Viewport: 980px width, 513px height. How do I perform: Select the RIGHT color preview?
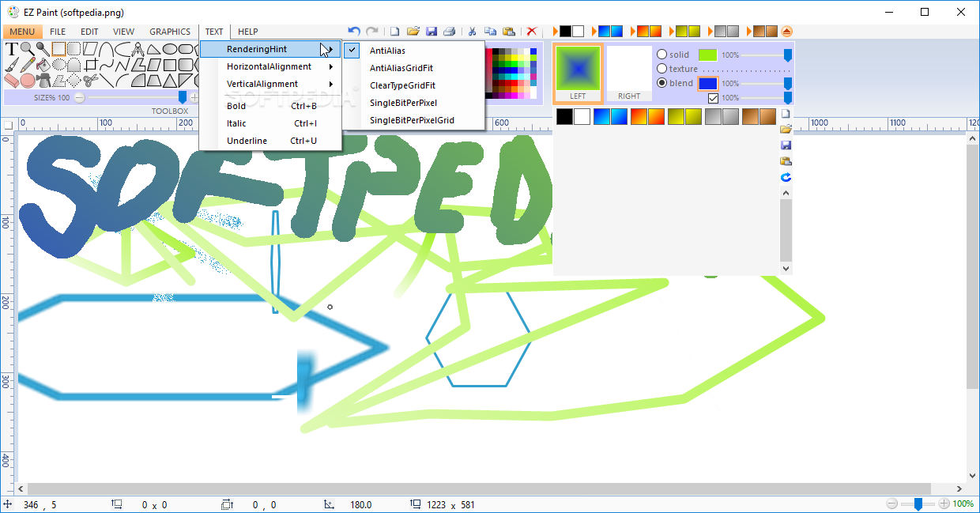[x=629, y=73]
